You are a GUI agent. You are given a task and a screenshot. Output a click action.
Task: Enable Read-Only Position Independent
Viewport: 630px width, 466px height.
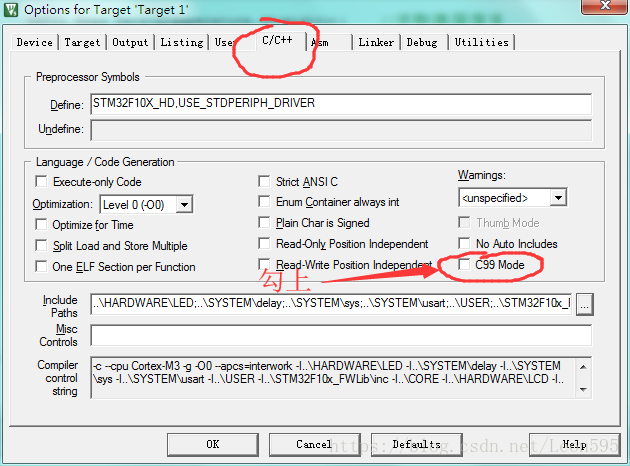[x=264, y=243]
